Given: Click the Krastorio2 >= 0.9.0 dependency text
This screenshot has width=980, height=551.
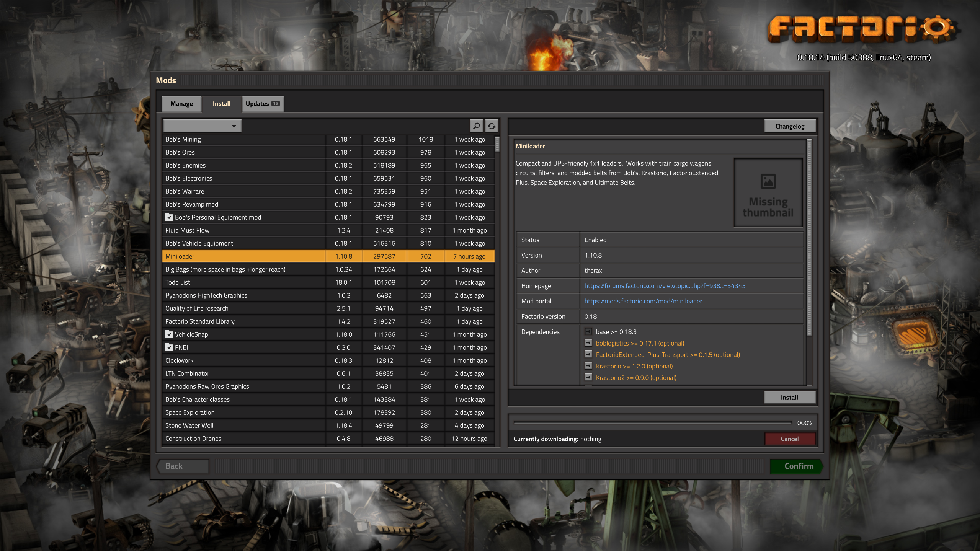Looking at the screenshot, I should click(x=636, y=378).
